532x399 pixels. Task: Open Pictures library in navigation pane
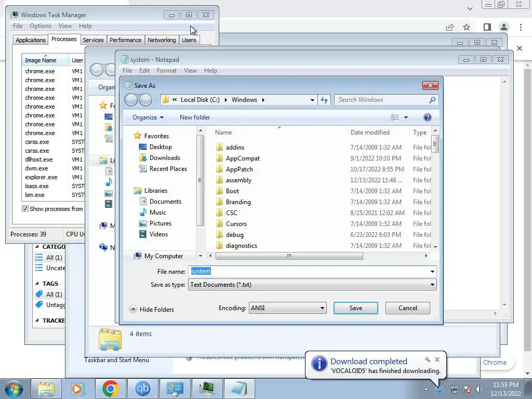click(160, 223)
